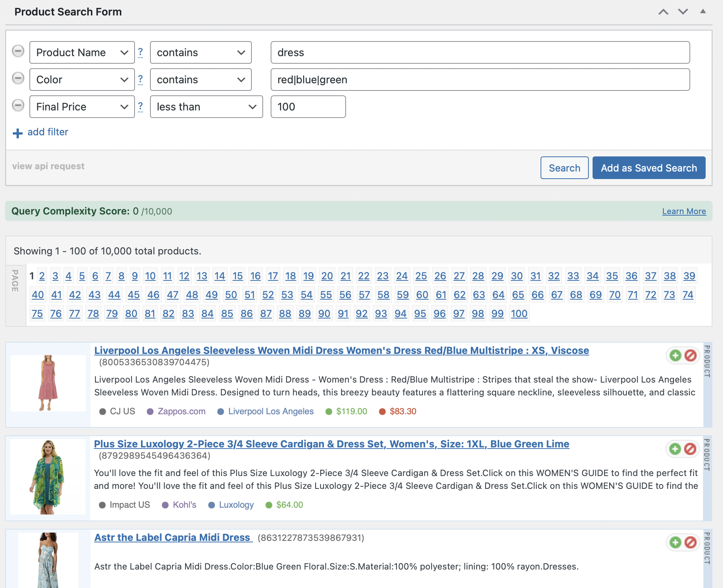Click the Kohl's merchant label
The width and height of the screenshot is (723, 588).
click(x=184, y=505)
